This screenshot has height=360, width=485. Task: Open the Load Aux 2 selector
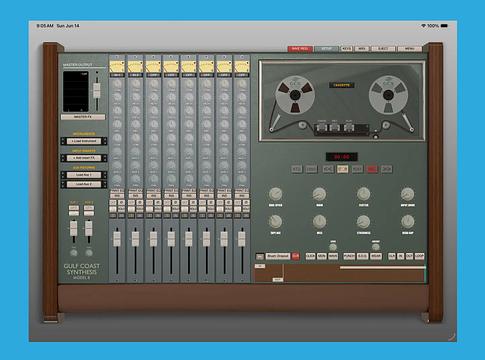84,184
